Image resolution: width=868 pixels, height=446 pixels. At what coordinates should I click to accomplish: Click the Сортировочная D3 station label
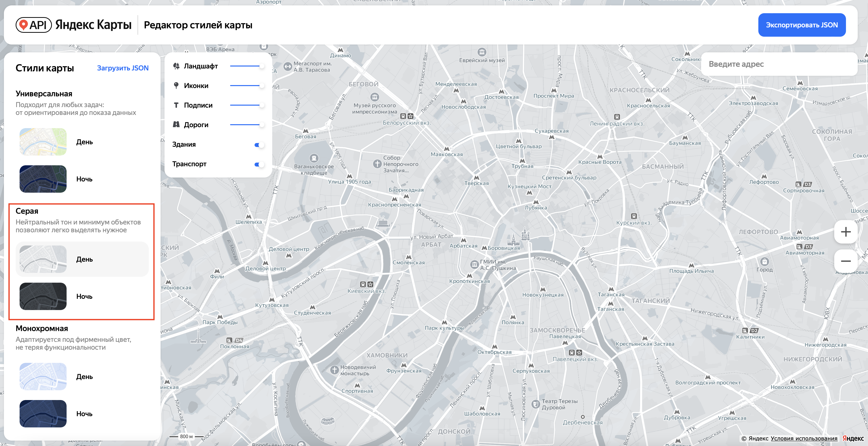(x=804, y=191)
